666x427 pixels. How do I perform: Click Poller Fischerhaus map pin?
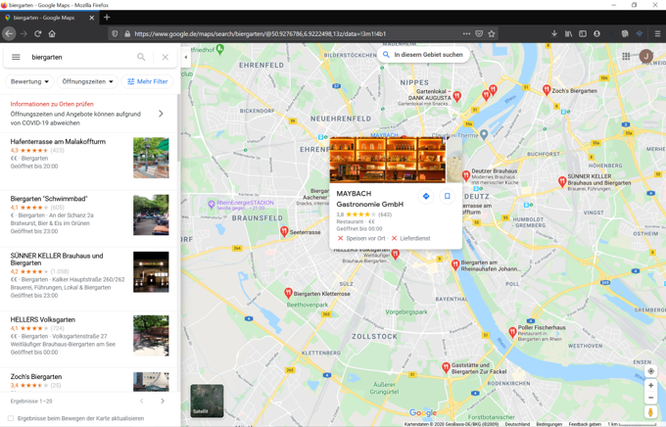click(x=513, y=332)
